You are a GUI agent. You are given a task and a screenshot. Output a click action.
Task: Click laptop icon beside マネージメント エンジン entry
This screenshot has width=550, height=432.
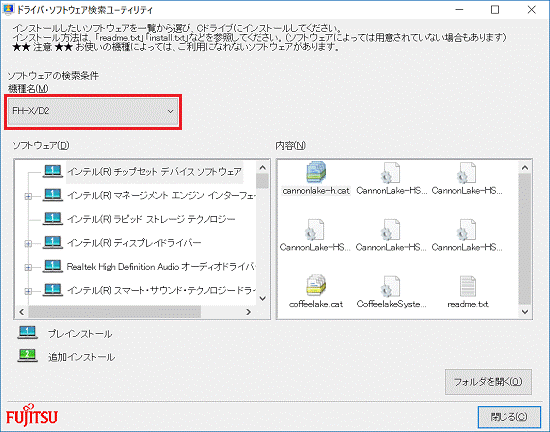click(x=53, y=195)
